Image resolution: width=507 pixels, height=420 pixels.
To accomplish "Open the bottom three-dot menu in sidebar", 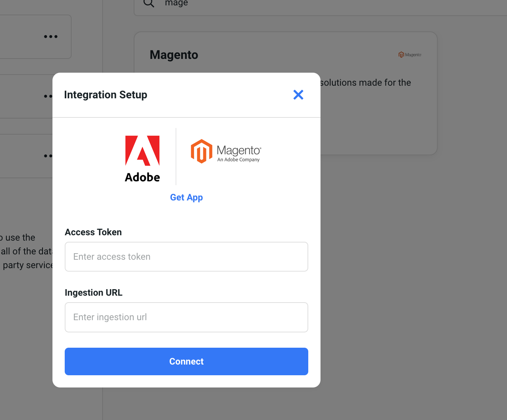I will point(48,156).
